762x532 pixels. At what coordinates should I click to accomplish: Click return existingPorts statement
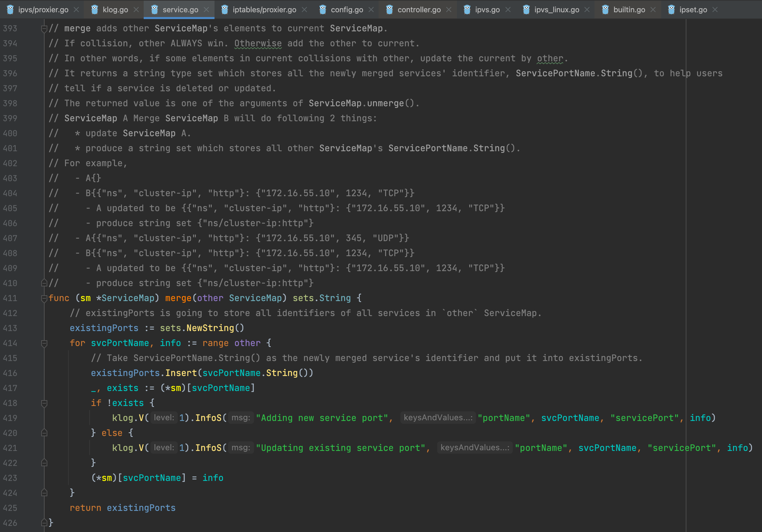[123, 508]
